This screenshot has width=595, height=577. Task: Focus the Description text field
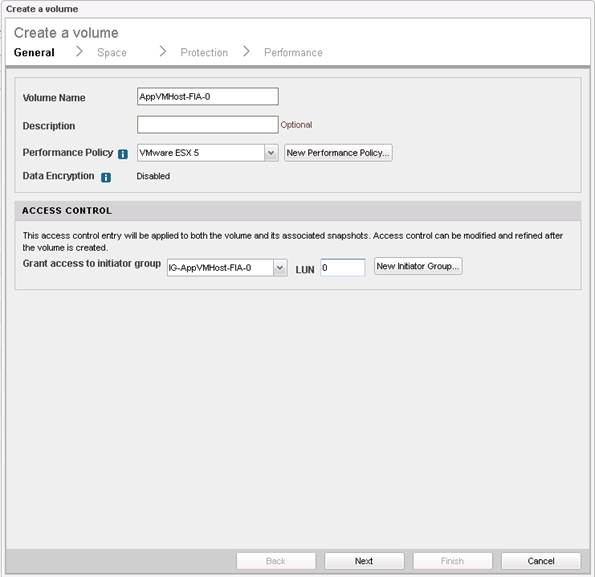(x=208, y=125)
